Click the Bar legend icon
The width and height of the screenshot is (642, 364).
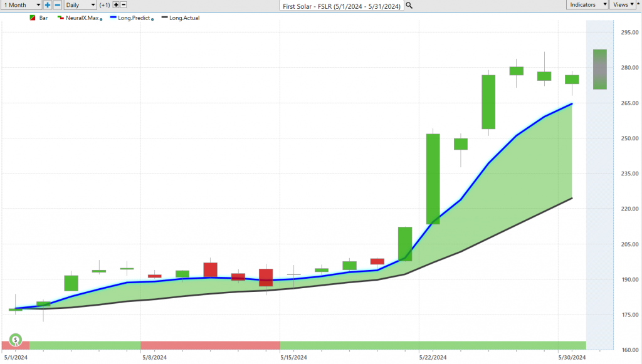33,18
